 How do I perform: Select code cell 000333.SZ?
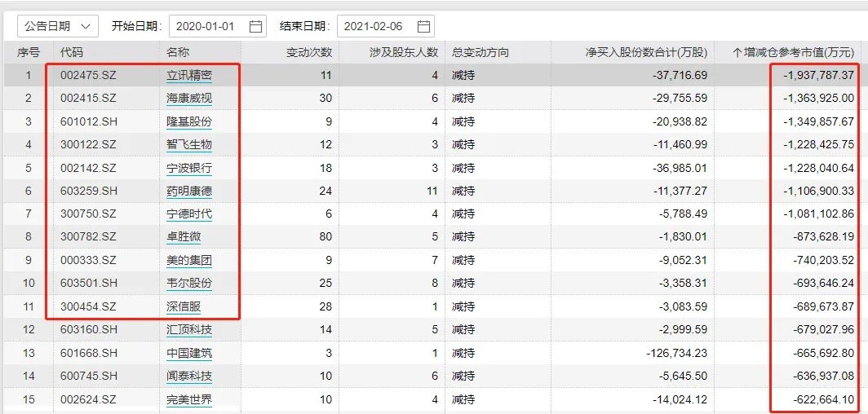tap(88, 260)
